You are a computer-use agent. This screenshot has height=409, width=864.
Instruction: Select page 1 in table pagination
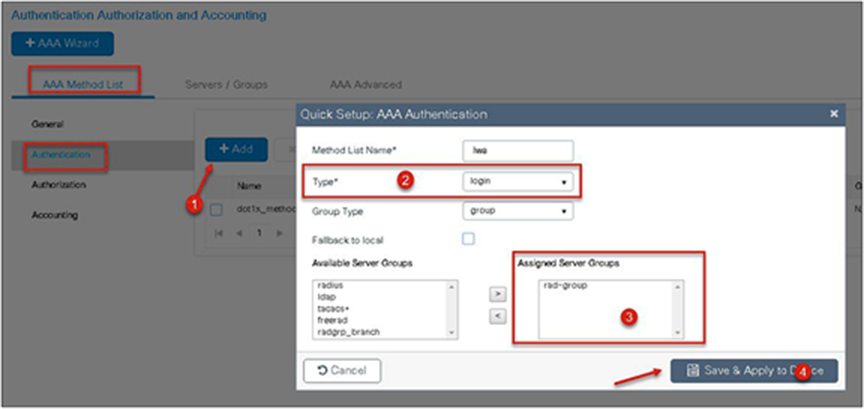259,233
